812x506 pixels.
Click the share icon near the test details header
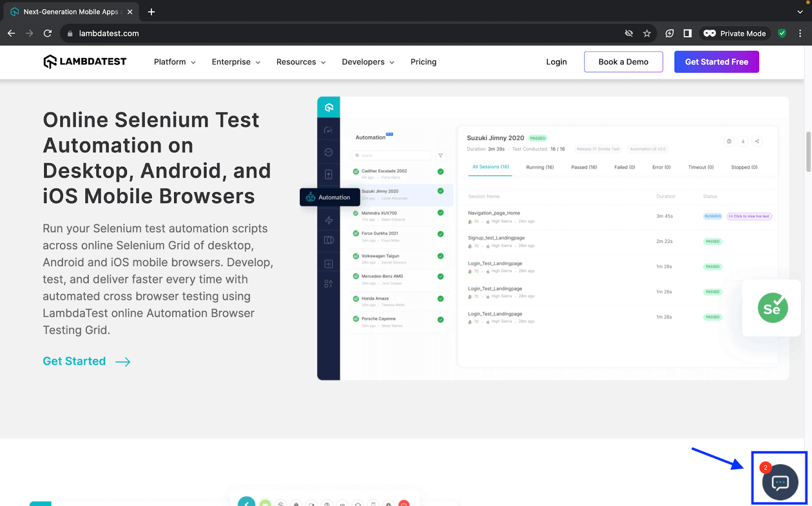pyautogui.click(x=757, y=141)
